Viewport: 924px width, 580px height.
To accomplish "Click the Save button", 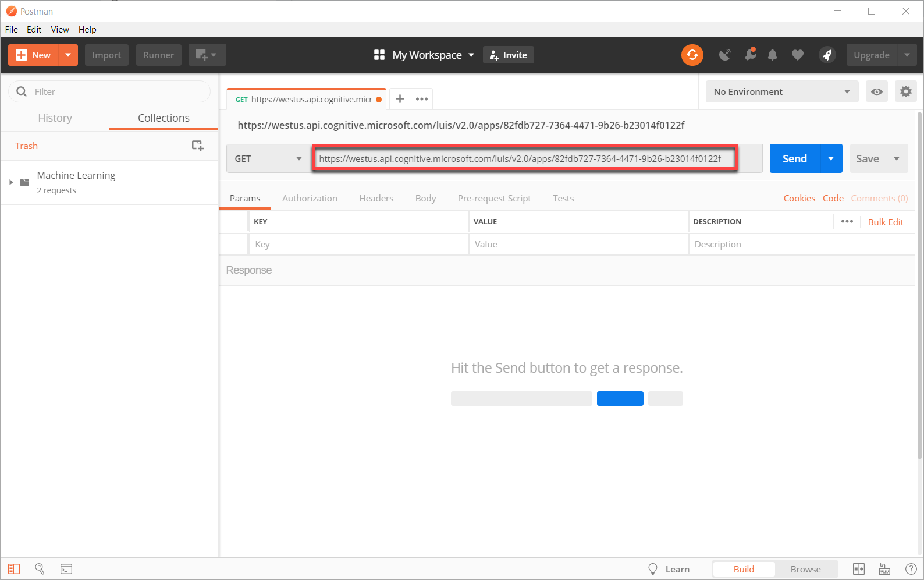I will click(868, 158).
